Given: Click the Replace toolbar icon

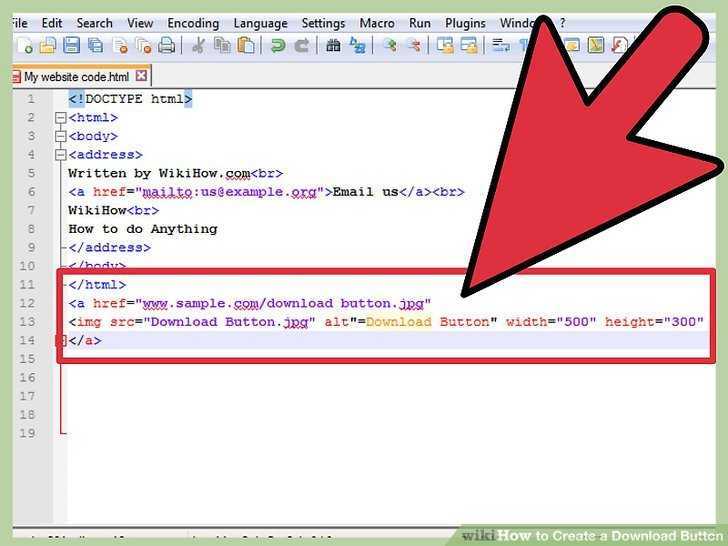Looking at the screenshot, I should point(357,46).
